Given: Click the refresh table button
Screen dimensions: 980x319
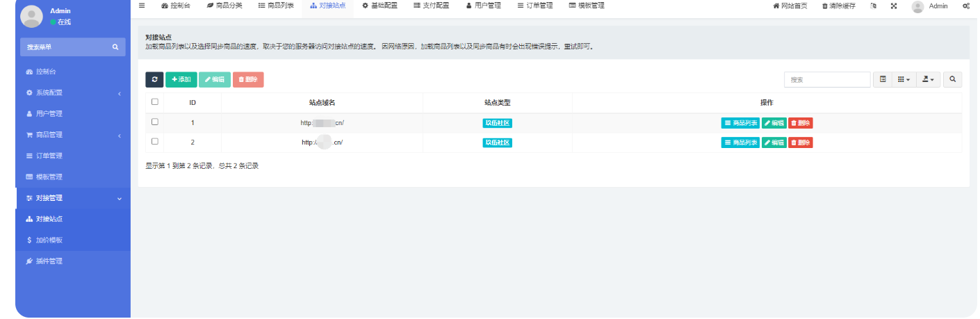Looking at the screenshot, I should coord(154,79).
